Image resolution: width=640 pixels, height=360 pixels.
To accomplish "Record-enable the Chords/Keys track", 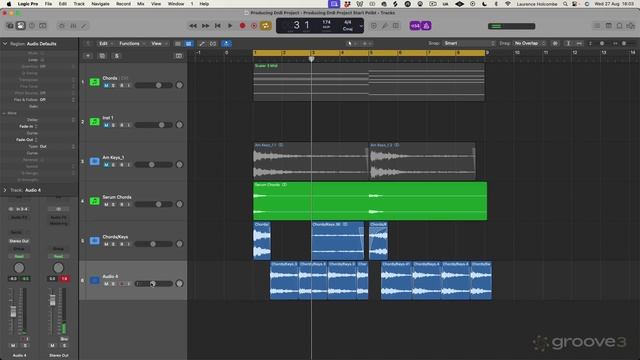I will tap(121, 244).
